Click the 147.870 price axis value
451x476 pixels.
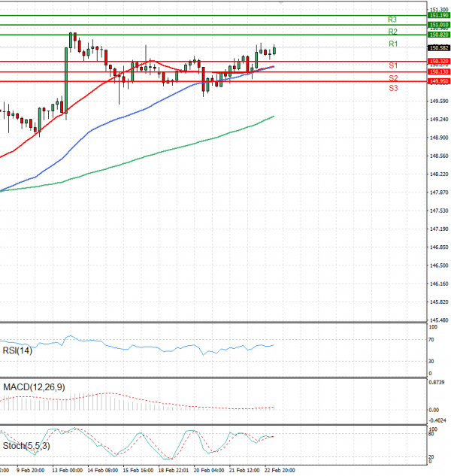pyautogui.click(x=439, y=193)
